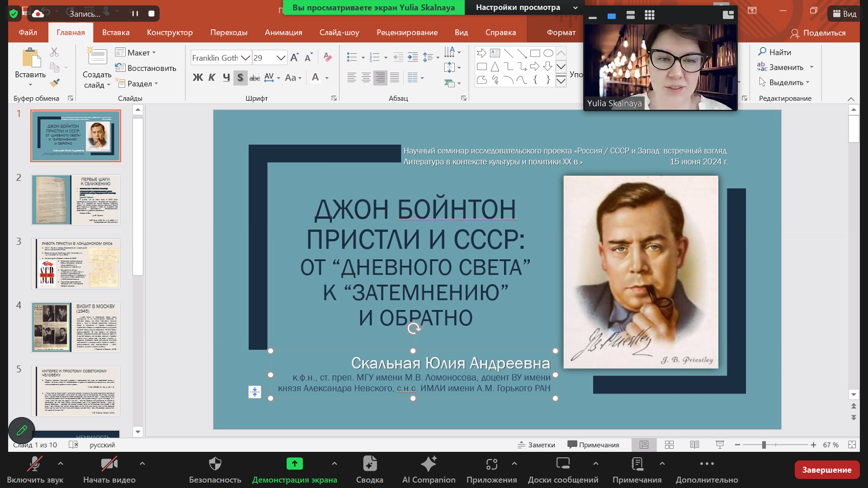Click the Восстановить reset slide button
Image resolution: width=868 pixels, height=488 pixels.
pyautogui.click(x=146, y=68)
